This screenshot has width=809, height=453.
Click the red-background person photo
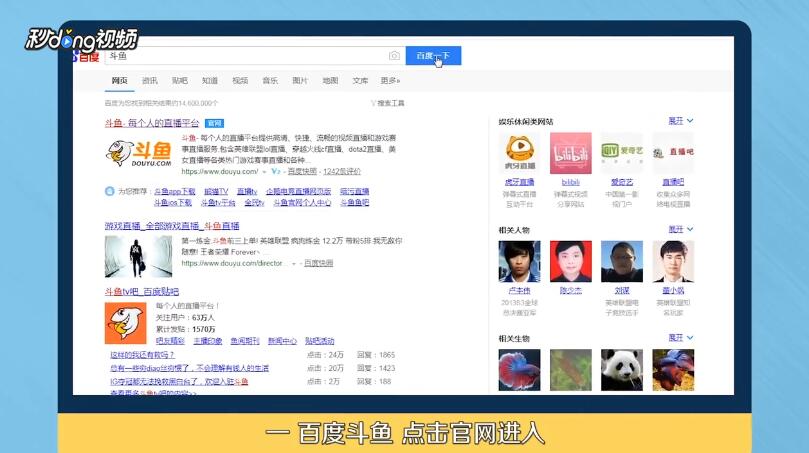(x=571, y=261)
